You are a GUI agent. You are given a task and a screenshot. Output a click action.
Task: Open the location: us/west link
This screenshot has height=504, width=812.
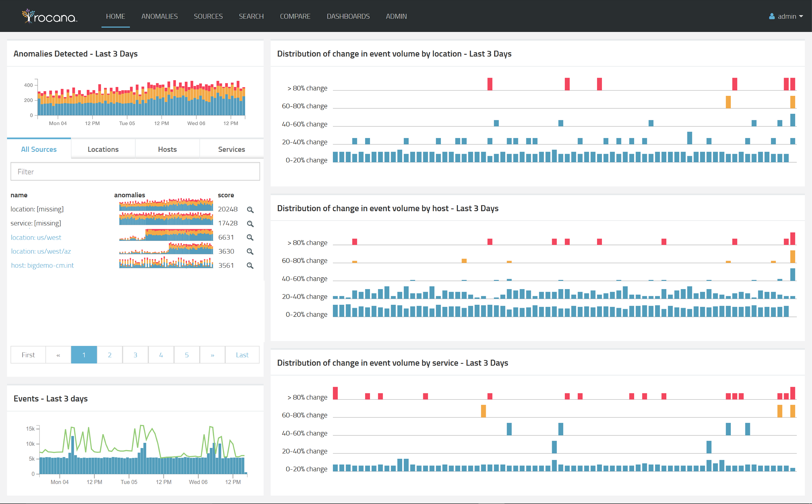point(36,237)
